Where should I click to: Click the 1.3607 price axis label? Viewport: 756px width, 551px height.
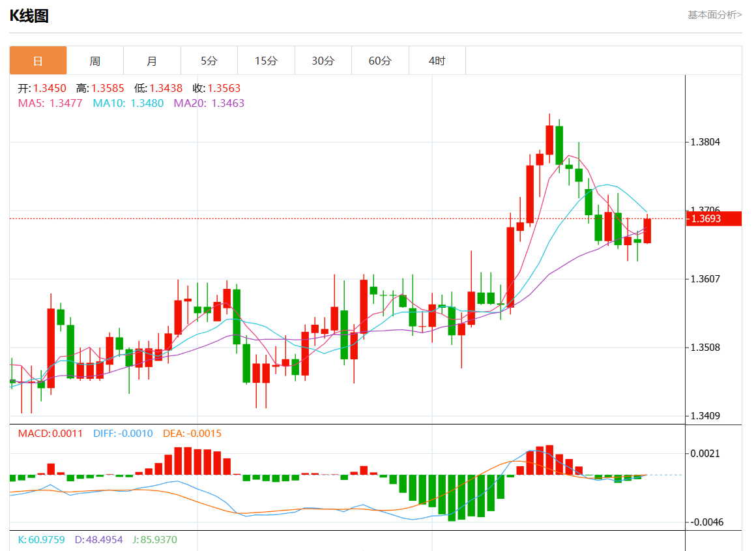coord(705,279)
